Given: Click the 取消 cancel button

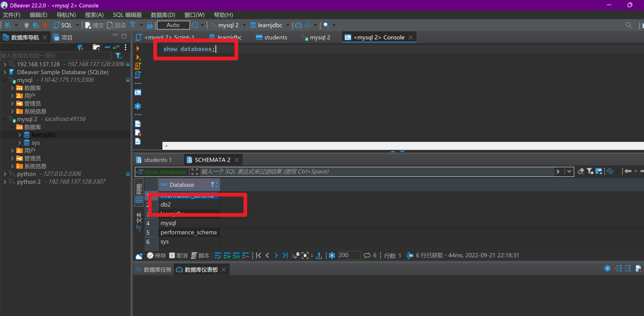Looking at the screenshot, I should point(178,255).
